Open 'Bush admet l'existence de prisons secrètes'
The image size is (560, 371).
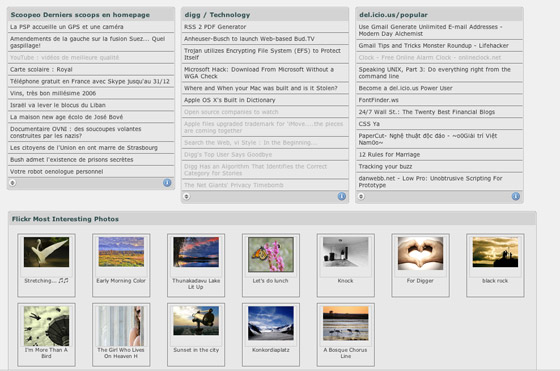coord(71,160)
